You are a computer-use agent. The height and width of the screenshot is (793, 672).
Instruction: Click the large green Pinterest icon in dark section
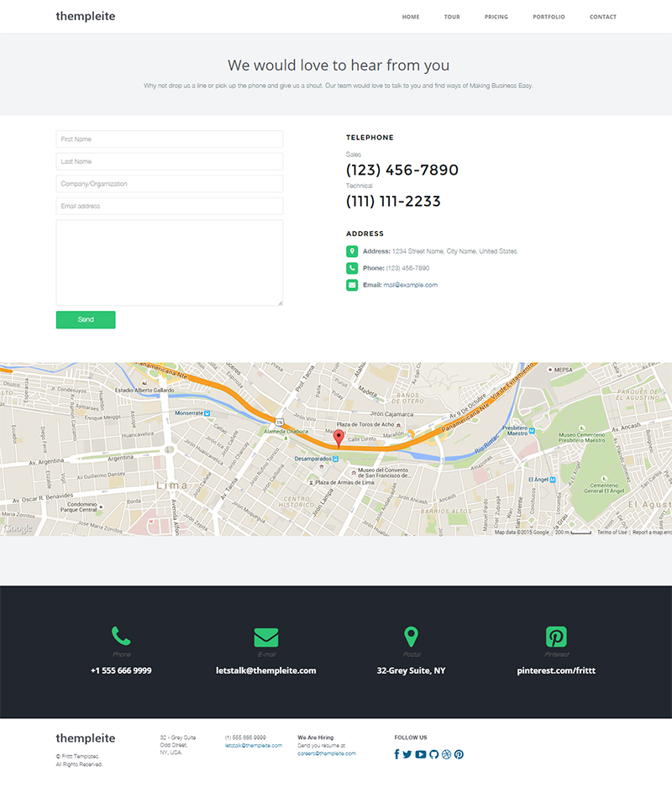coord(556,636)
